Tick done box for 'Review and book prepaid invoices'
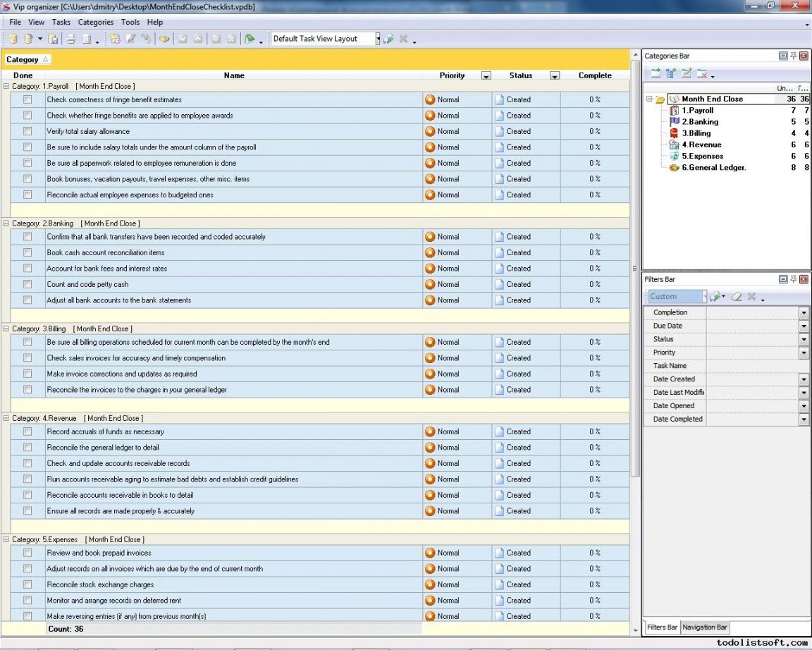 click(x=27, y=553)
